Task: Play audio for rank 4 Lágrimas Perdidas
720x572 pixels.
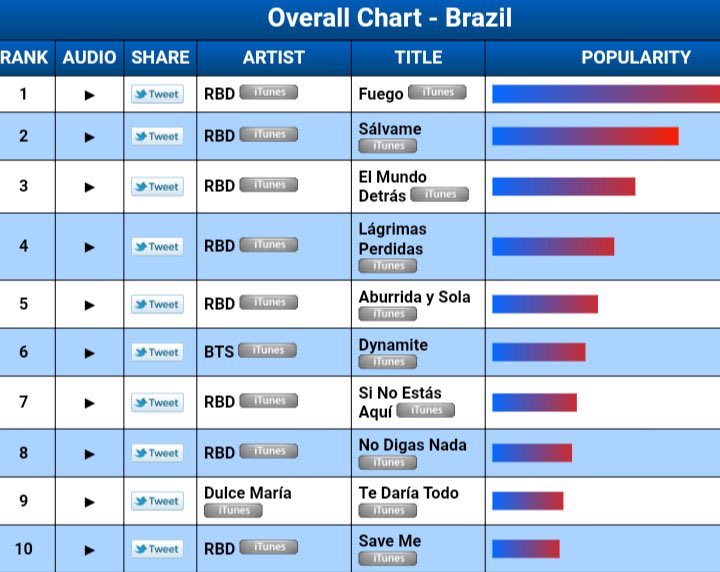Action: click(x=90, y=247)
